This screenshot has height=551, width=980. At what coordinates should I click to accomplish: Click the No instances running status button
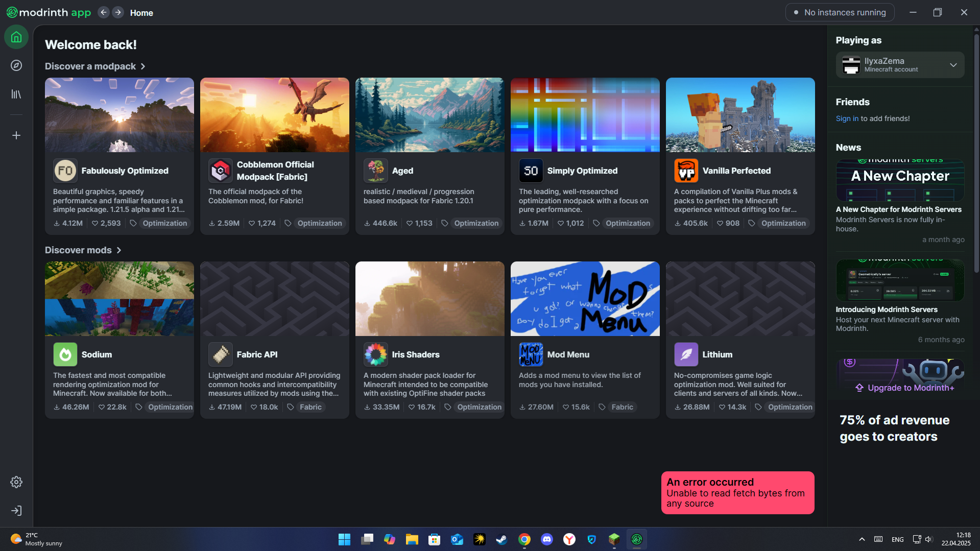(x=840, y=12)
